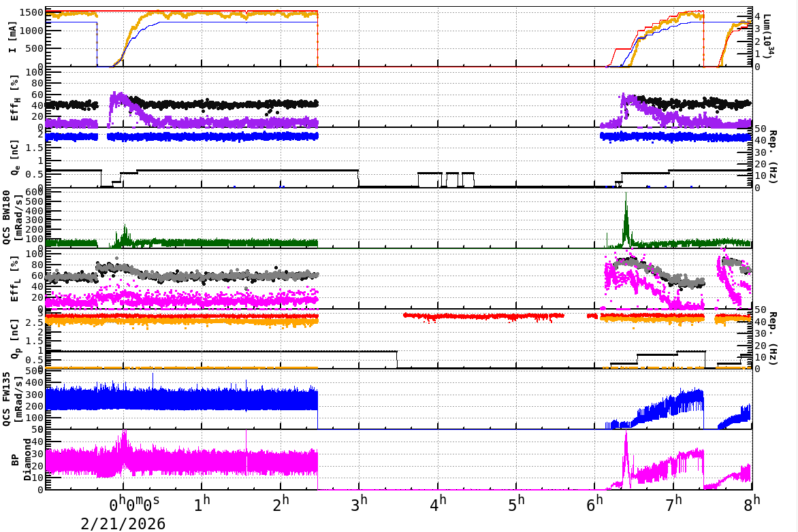Click the QCS FW135 [mRad/s] axis label
Viewport: 798px width, 532px height.
[x=11, y=399]
